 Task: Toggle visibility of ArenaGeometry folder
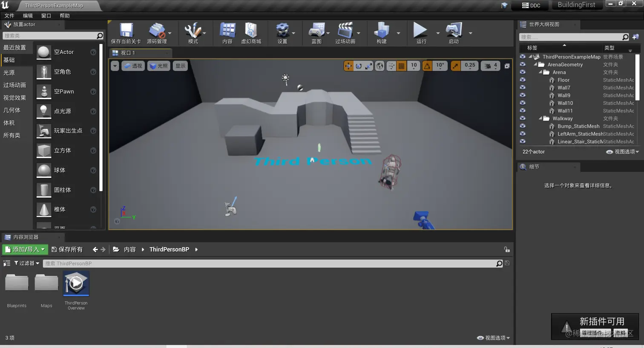point(523,64)
